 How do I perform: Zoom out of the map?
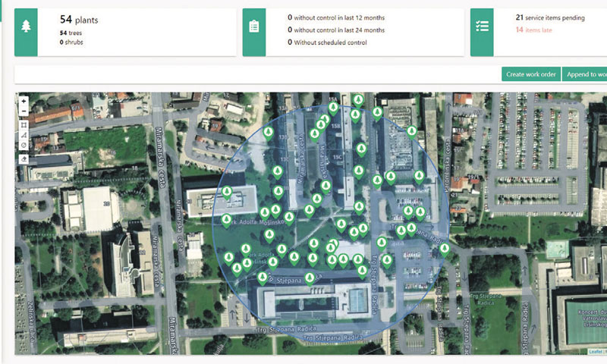click(x=24, y=111)
